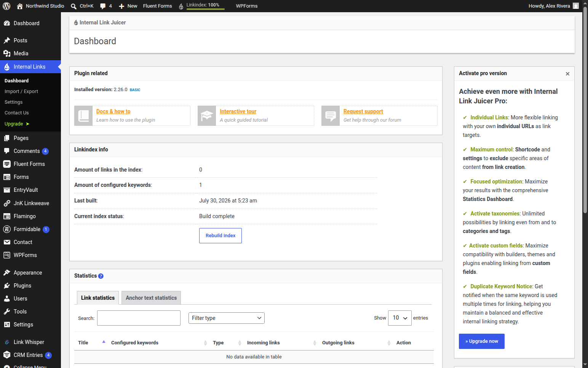The width and height of the screenshot is (588, 368).
Task: Click the WPForms sidebar icon
Action: (x=7, y=255)
